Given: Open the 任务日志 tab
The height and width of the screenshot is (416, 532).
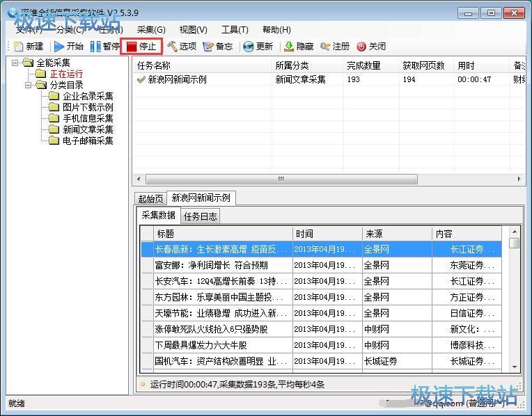Looking at the screenshot, I should (x=200, y=216).
